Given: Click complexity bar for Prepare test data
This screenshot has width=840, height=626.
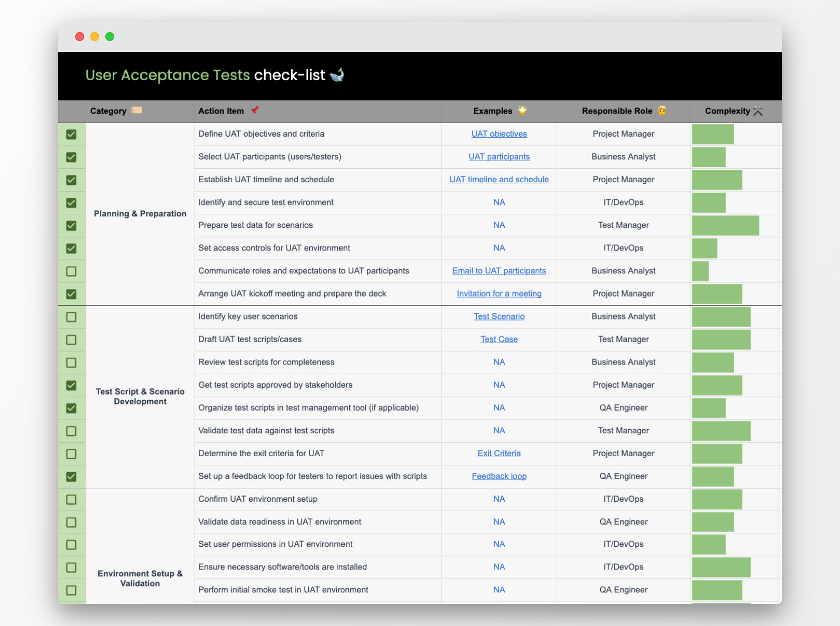Looking at the screenshot, I should click(725, 225).
